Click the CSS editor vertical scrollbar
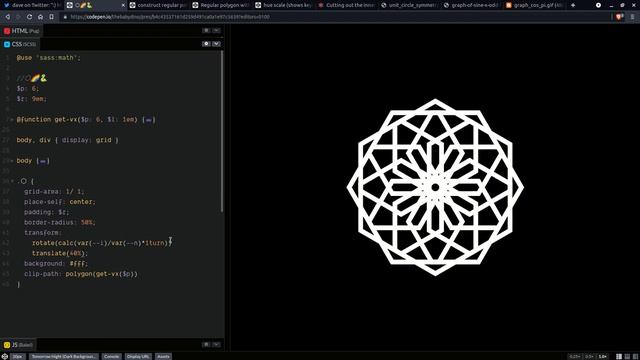This screenshot has height=360, width=640. pyautogui.click(x=222, y=131)
